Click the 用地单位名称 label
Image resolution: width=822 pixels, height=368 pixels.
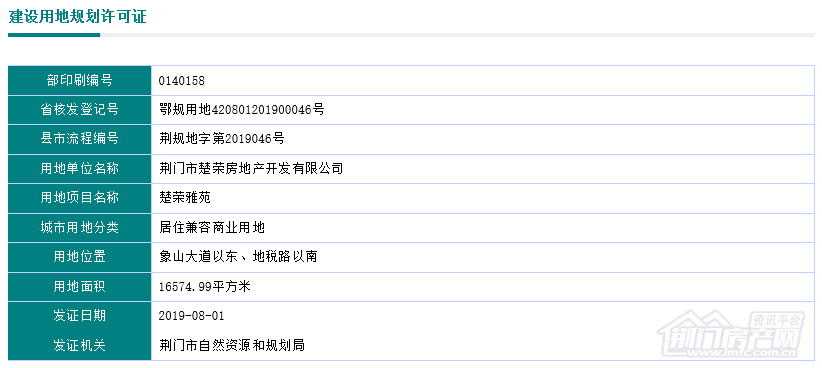click(80, 168)
